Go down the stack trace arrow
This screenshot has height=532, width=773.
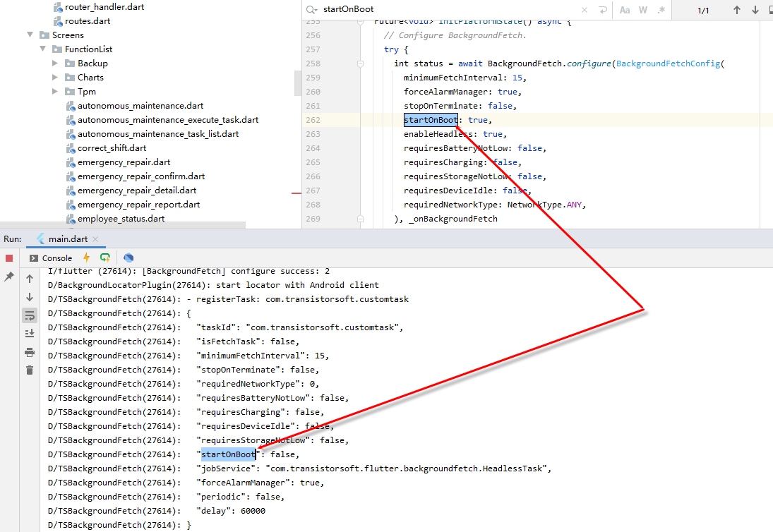coord(30,297)
